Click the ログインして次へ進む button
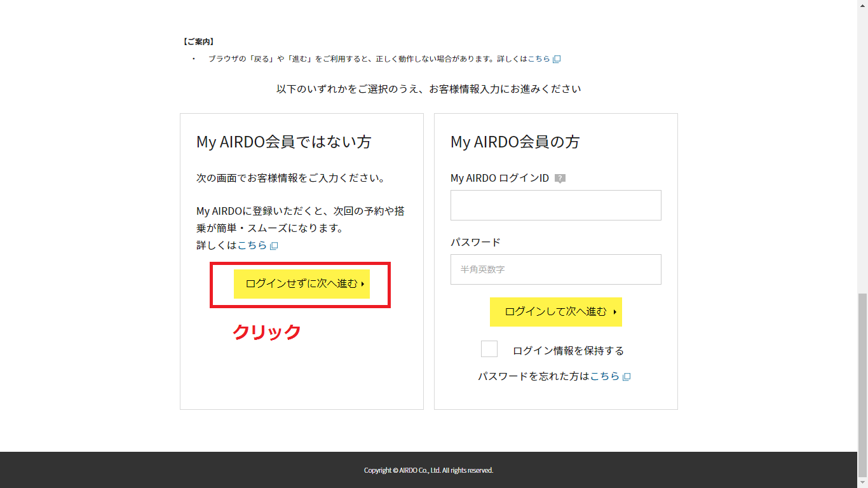This screenshot has width=868, height=488. [x=555, y=312]
